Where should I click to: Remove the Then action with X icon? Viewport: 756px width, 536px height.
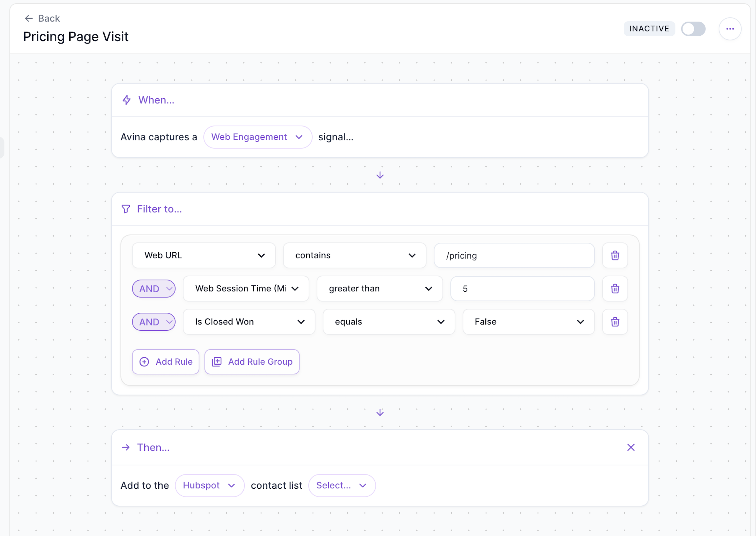pyautogui.click(x=631, y=447)
